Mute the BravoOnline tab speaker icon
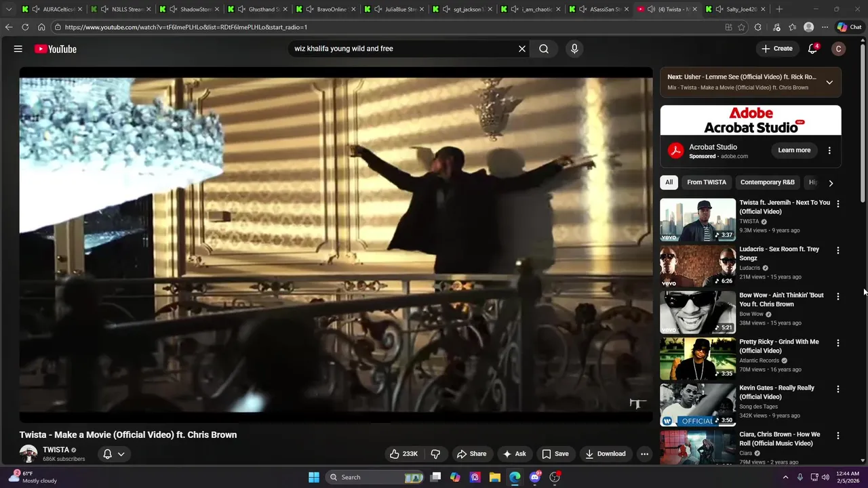 coord(310,9)
